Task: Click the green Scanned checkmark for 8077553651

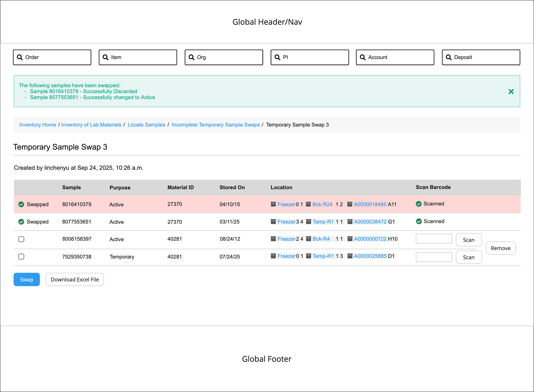Action: pos(419,221)
